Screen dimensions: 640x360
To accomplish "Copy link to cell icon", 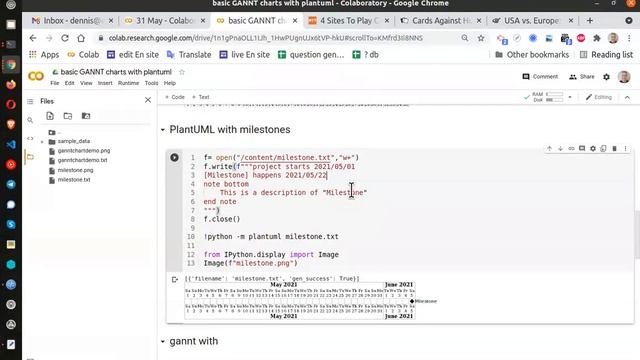I will pos(571,149).
